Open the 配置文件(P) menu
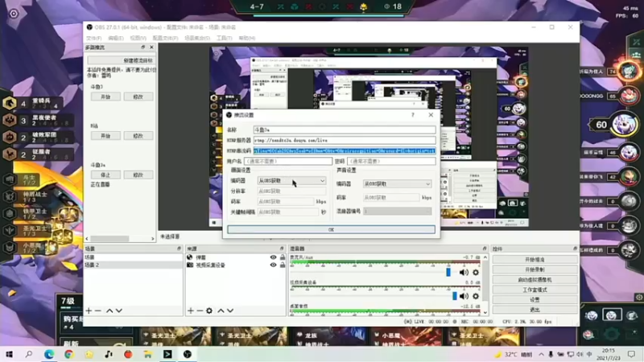 pos(165,38)
